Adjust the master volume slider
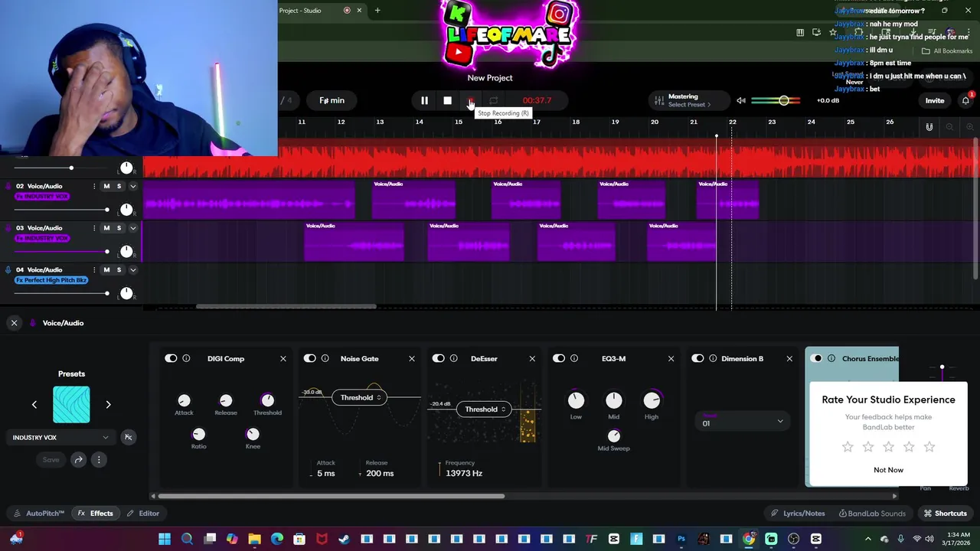The width and height of the screenshot is (980, 551). (776, 100)
